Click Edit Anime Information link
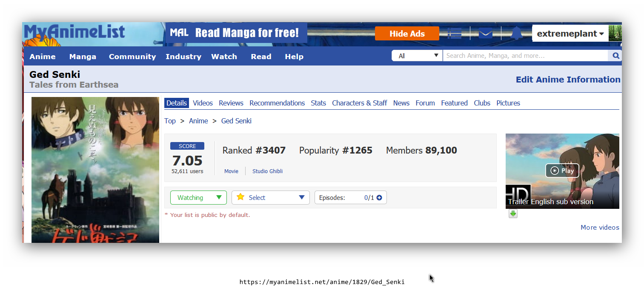This screenshot has width=644, height=299. coord(568,80)
